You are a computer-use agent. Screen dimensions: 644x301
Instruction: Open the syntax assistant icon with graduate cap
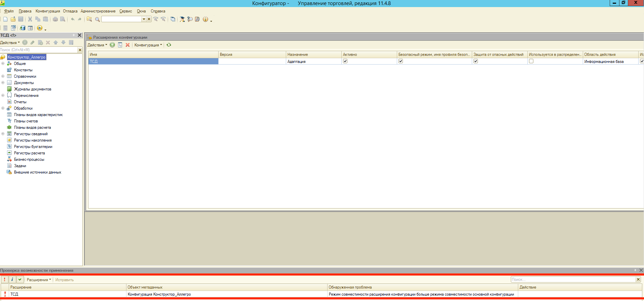tap(182, 19)
